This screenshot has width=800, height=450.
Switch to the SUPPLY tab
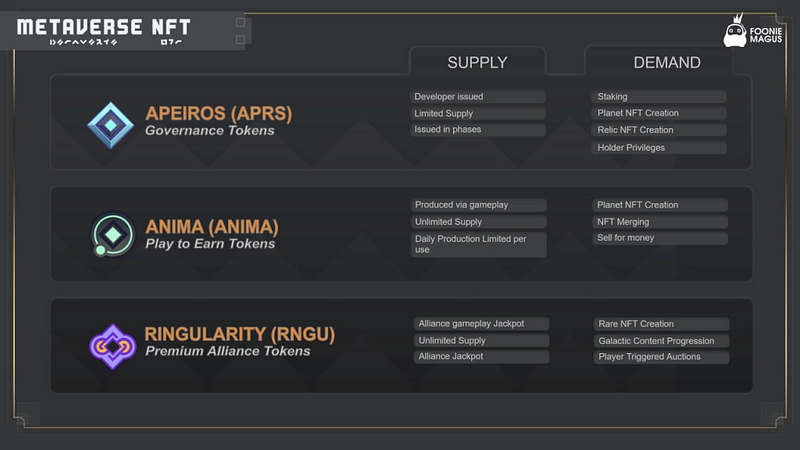[x=477, y=62]
